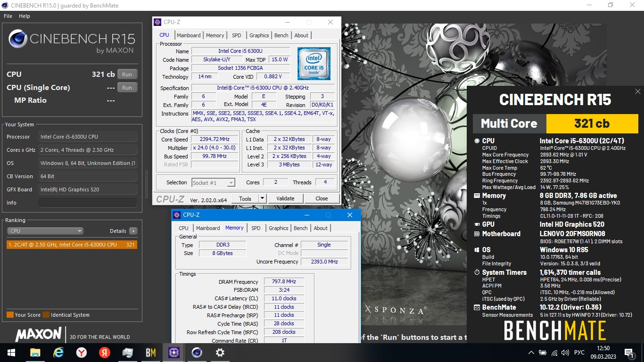Open Settings gear in the taskbar
The image size is (644, 362).
click(220, 353)
